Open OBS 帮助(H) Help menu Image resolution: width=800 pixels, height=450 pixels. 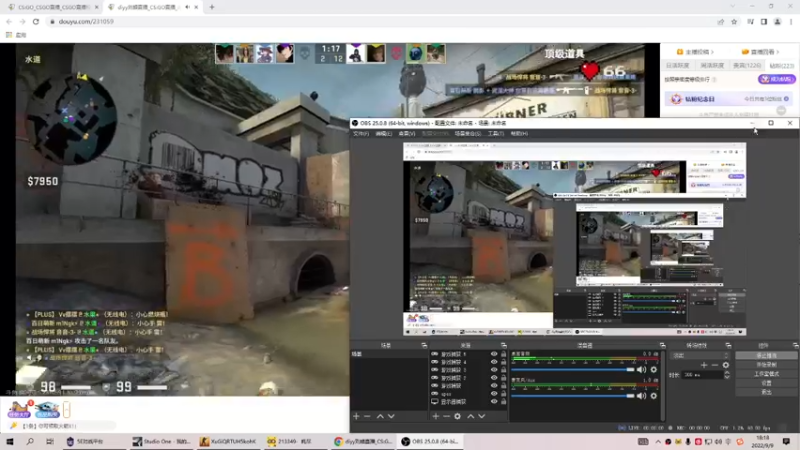coord(519,134)
